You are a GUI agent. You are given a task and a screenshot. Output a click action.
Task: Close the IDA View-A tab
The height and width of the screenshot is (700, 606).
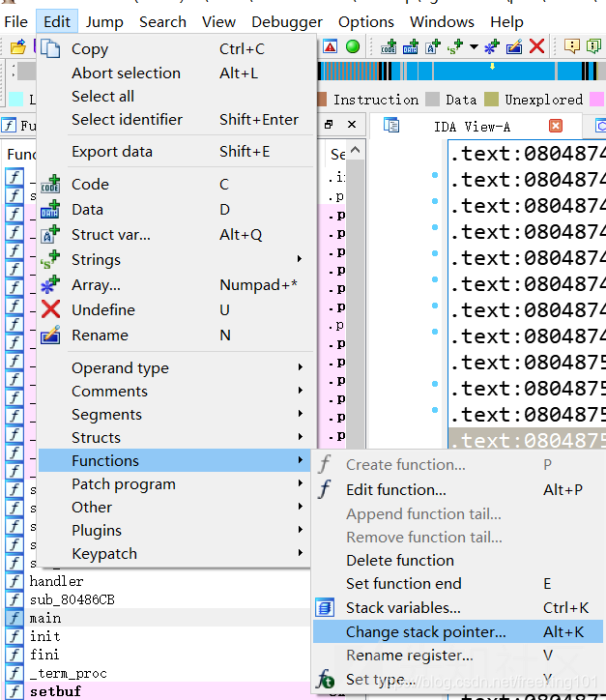click(556, 126)
